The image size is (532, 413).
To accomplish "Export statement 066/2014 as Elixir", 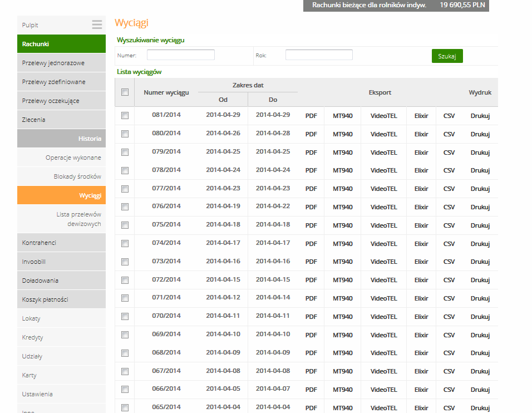I will click(x=421, y=390).
